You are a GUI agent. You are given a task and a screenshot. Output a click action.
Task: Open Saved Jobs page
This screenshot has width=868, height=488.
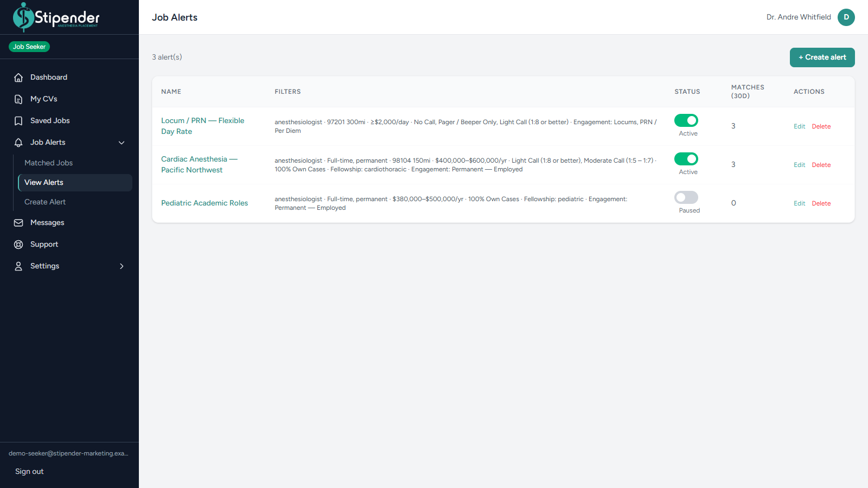[69, 121]
